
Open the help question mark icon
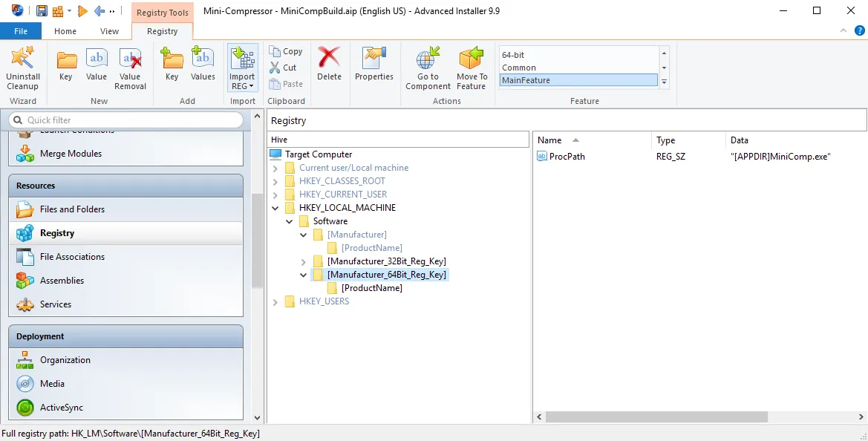(x=859, y=31)
